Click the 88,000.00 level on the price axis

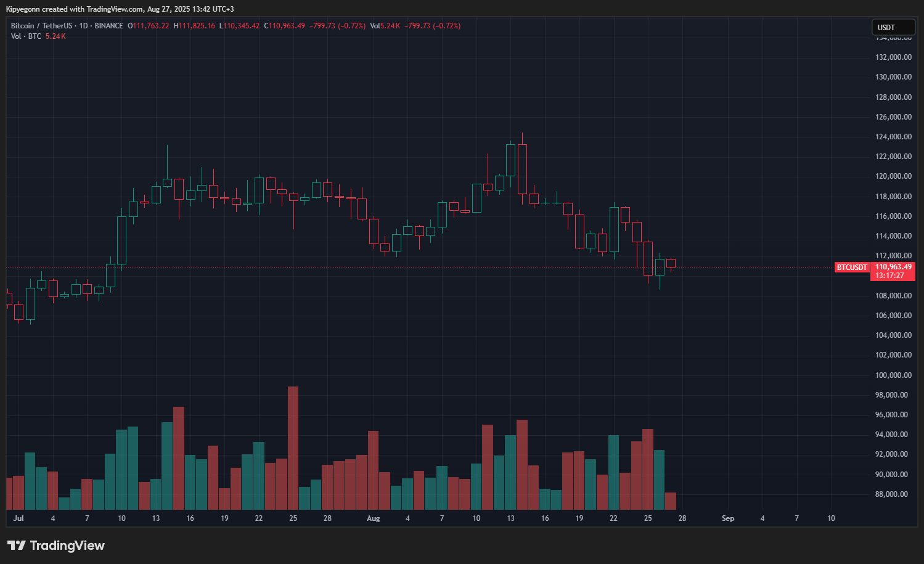tap(891, 494)
